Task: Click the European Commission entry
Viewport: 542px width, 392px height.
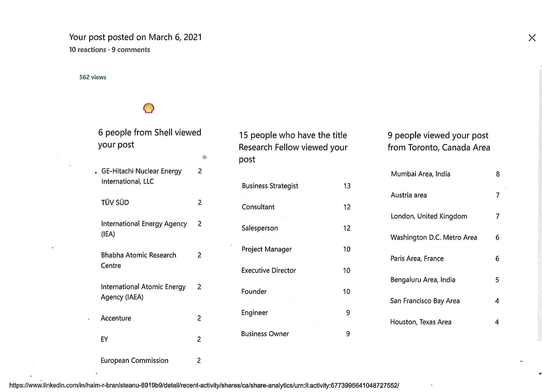Action: 134,360
